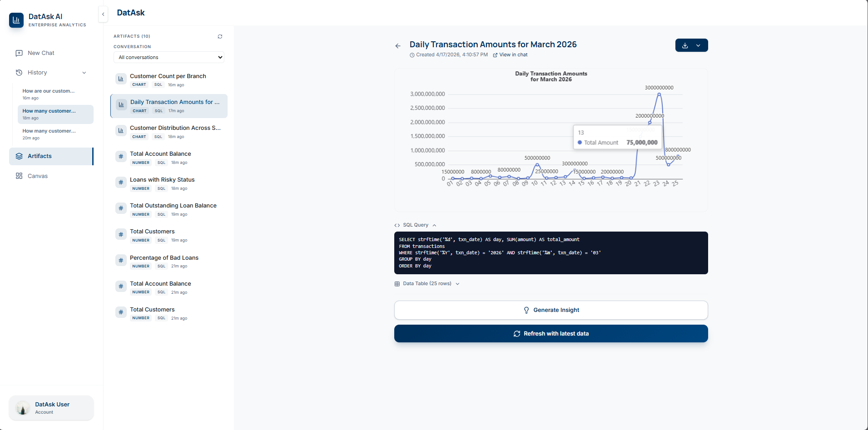Click the Canvas grid icon

click(19, 176)
